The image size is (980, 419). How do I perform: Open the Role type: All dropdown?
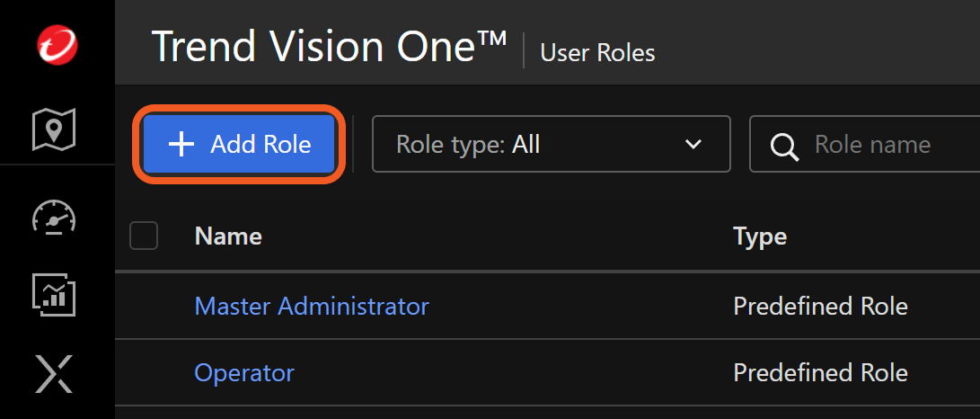click(550, 144)
